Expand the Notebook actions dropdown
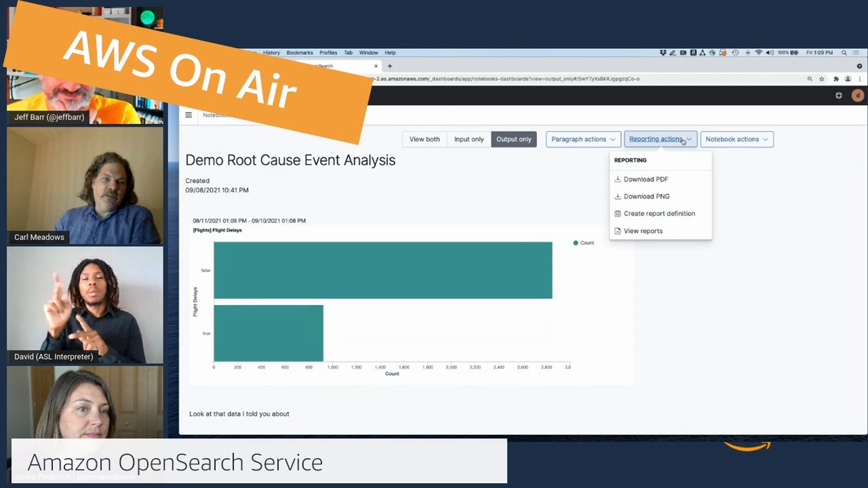 (x=736, y=139)
